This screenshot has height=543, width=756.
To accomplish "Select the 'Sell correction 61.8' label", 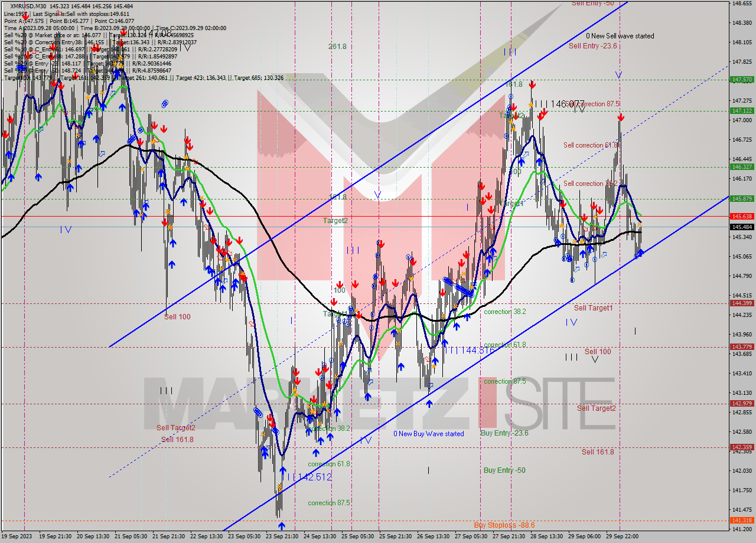I will (591, 145).
